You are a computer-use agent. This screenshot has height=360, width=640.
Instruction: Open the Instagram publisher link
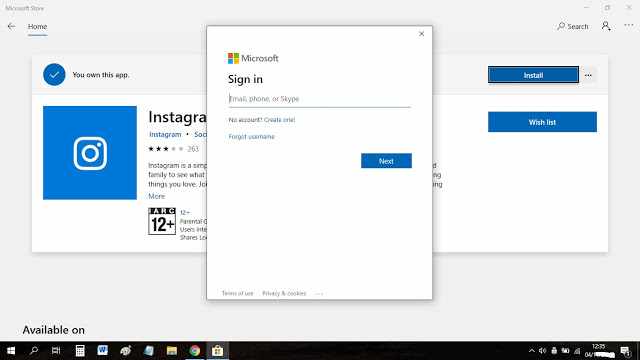[165, 134]
